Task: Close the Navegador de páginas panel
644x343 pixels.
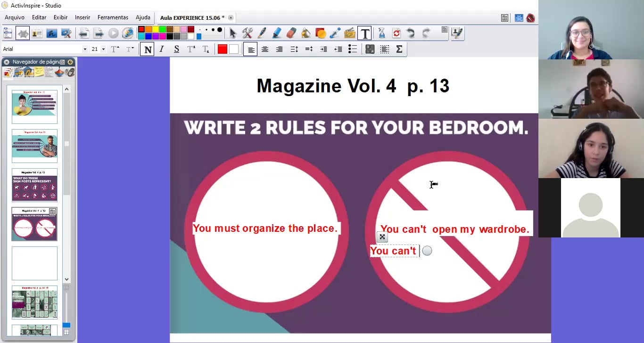Action: click(7, 62)
